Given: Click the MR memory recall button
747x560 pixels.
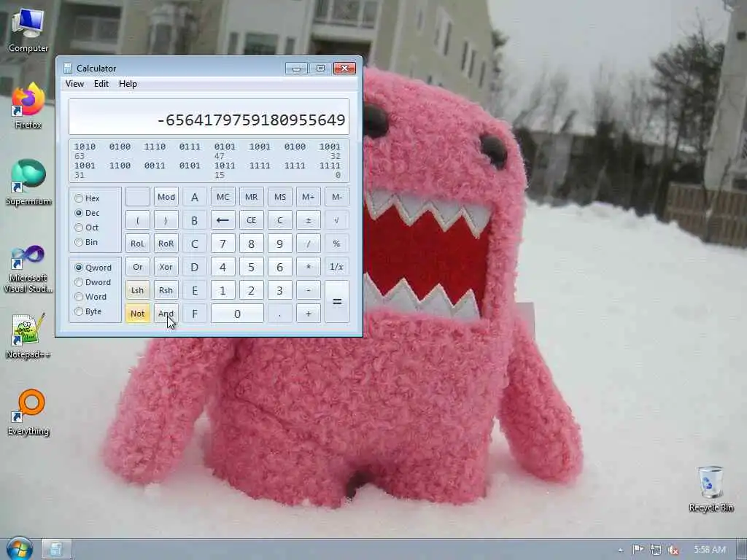Looking at the screenshot, I should click(x=251, y=197).
